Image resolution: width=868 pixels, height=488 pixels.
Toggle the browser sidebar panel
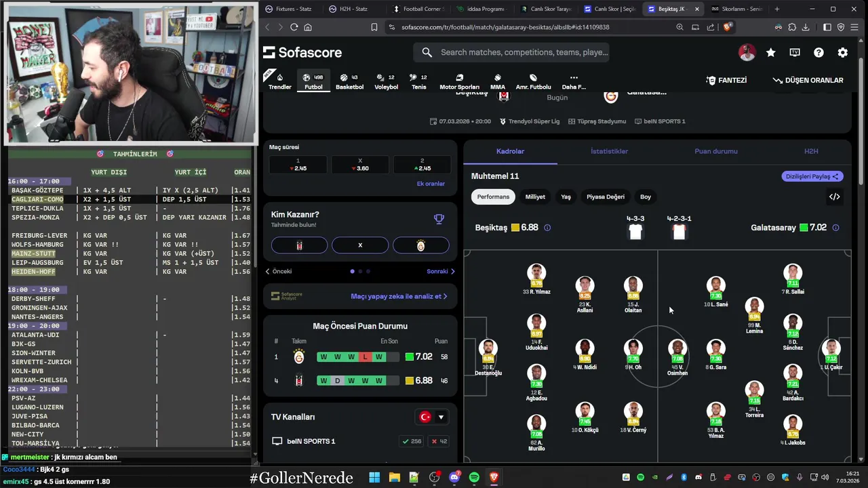(x=827, y=27)
